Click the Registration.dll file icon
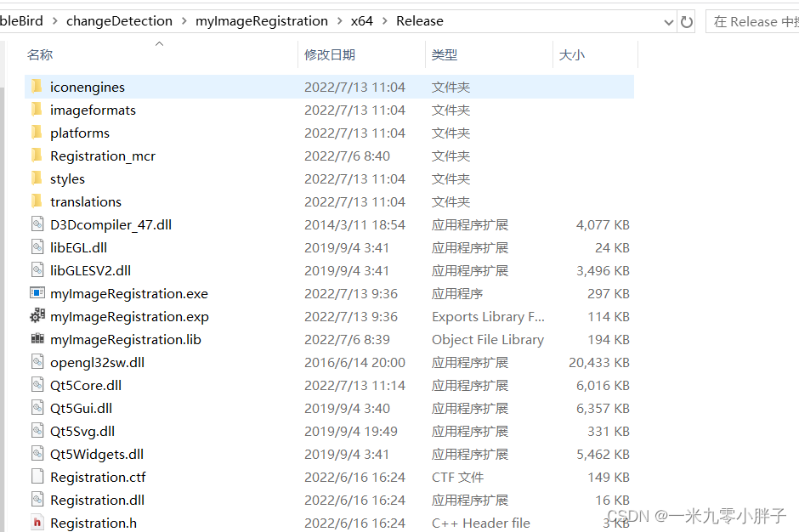Viewport: 799px width, 532px height. click(37, 500)
